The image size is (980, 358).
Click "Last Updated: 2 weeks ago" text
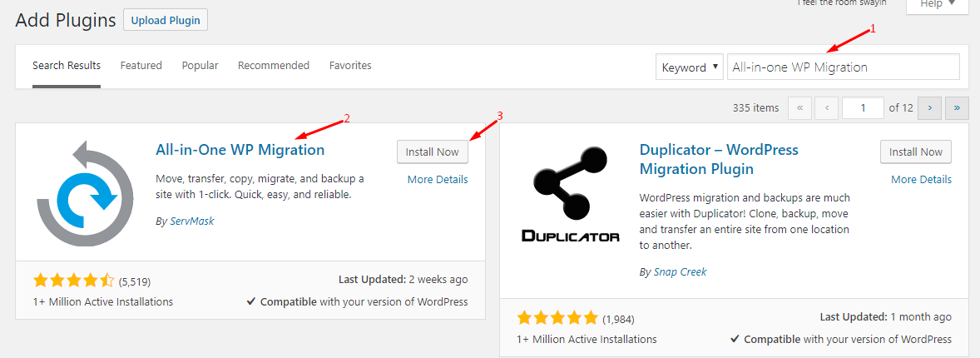click(403, 279)
